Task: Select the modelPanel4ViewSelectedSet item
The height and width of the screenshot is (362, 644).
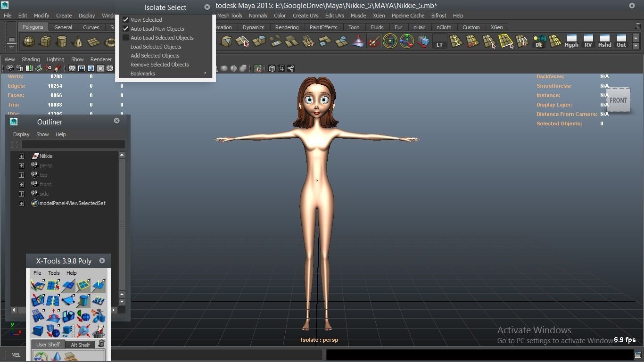Action: tap(72, 203)
